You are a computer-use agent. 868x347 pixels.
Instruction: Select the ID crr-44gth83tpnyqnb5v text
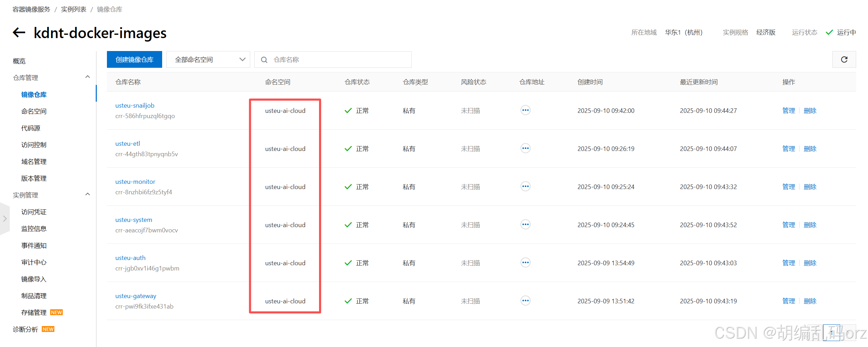(147, 154)
